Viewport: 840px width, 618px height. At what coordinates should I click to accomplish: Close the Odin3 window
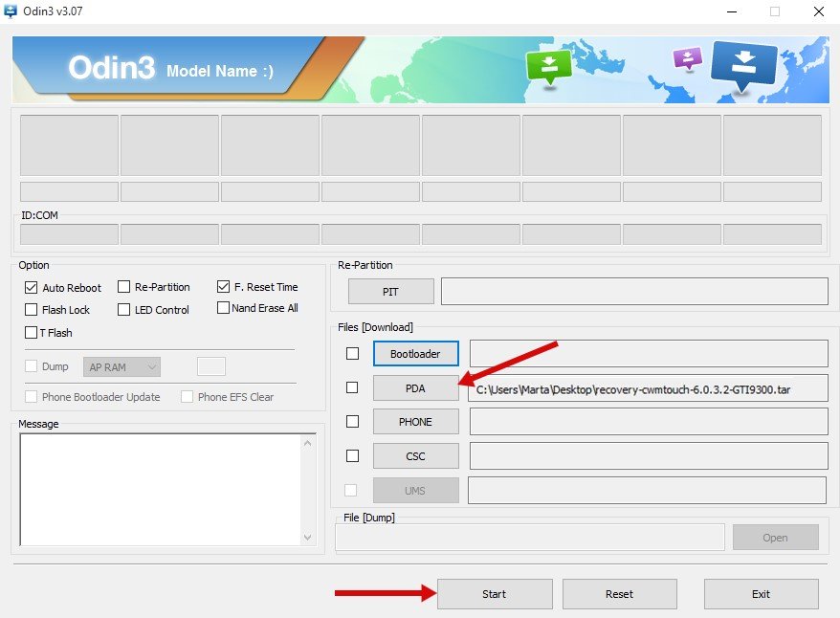click(819, 11)
